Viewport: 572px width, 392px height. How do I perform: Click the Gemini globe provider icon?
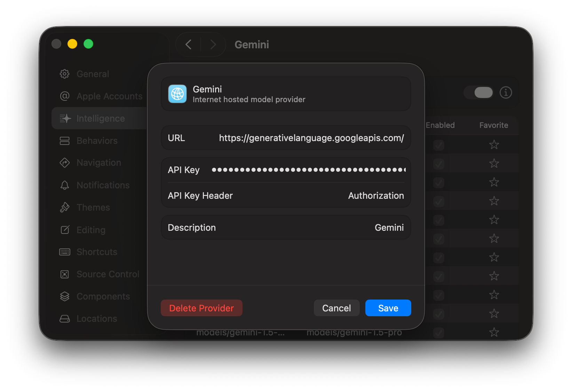(x=177, y=94)
